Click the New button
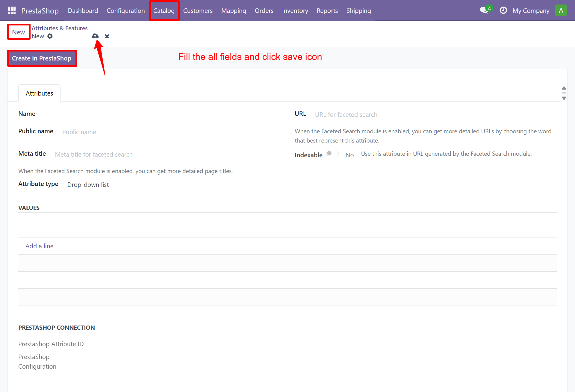575x392 pixels. 18,32
